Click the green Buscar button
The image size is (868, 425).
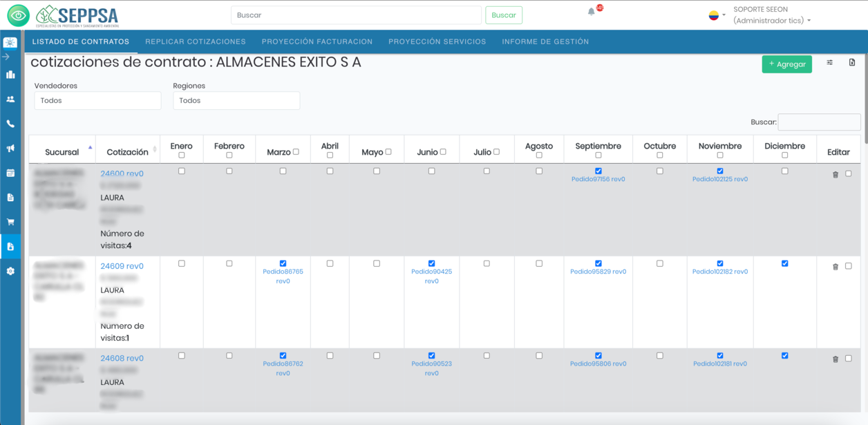[x=504, y=15]
